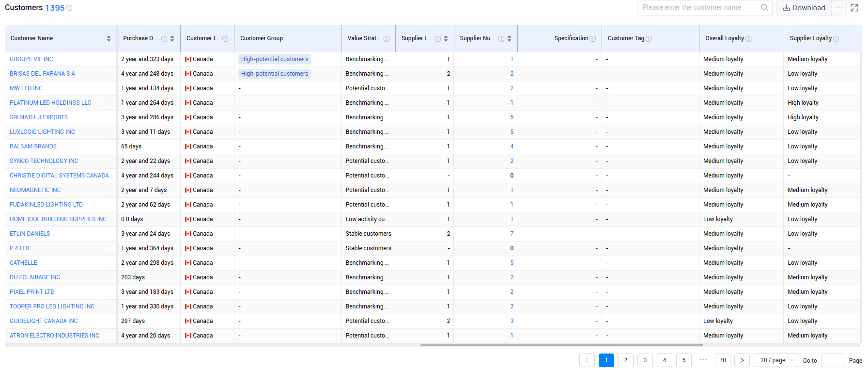Sort by Supplier L... column arrows
868x370 pixels.
[x=446, y=39]
